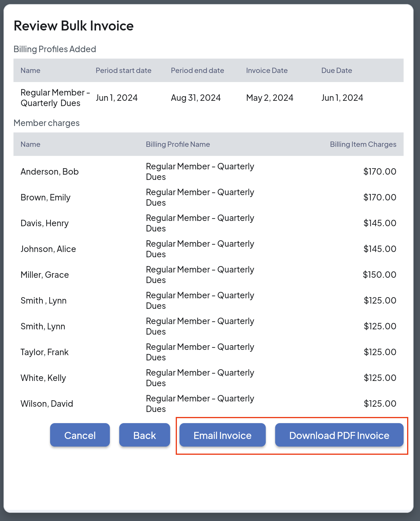Click the $125.00 charge for Taylor, Frank

[380, 352]
